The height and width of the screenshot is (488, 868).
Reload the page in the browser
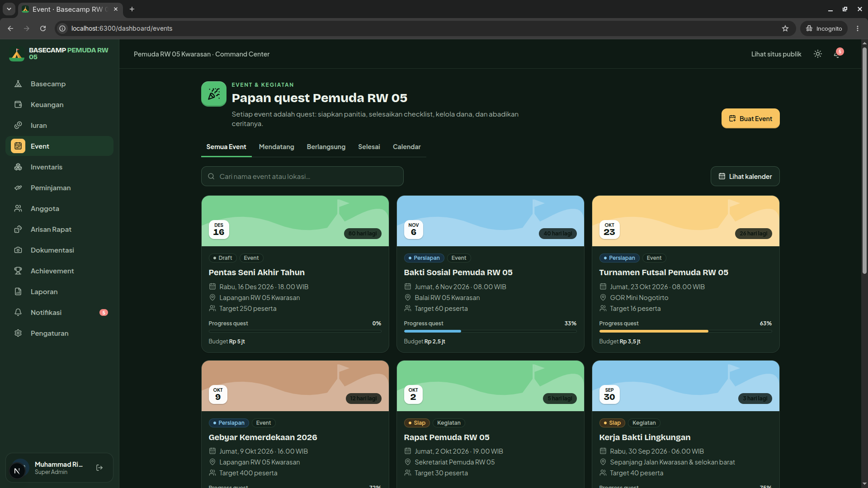pos(43,28)
